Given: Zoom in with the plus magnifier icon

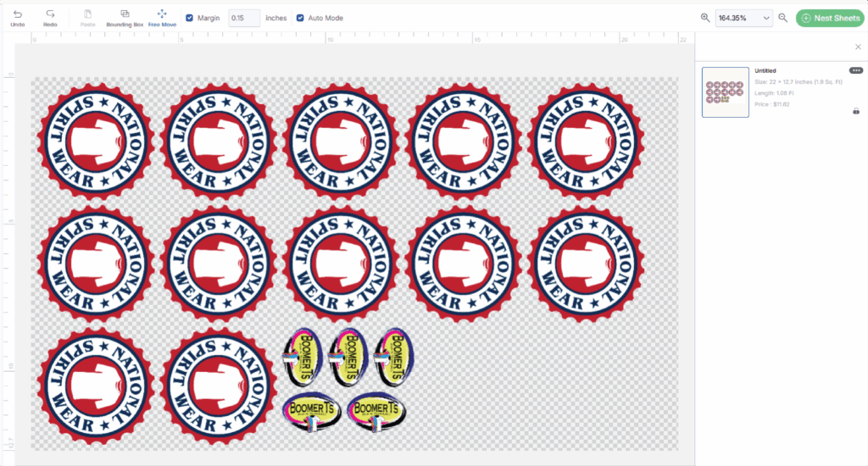Looking at the screenshot, I should tap(705, 18).
